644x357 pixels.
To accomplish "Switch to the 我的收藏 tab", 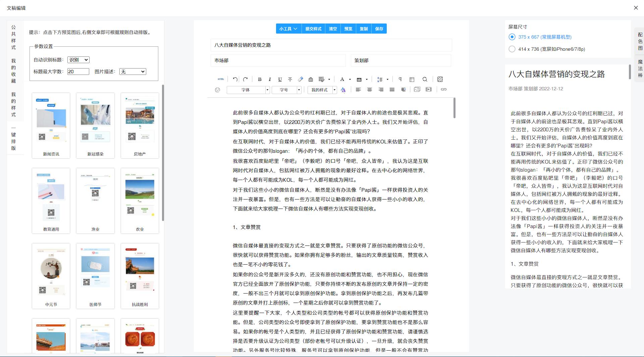I will pos(13,71).
